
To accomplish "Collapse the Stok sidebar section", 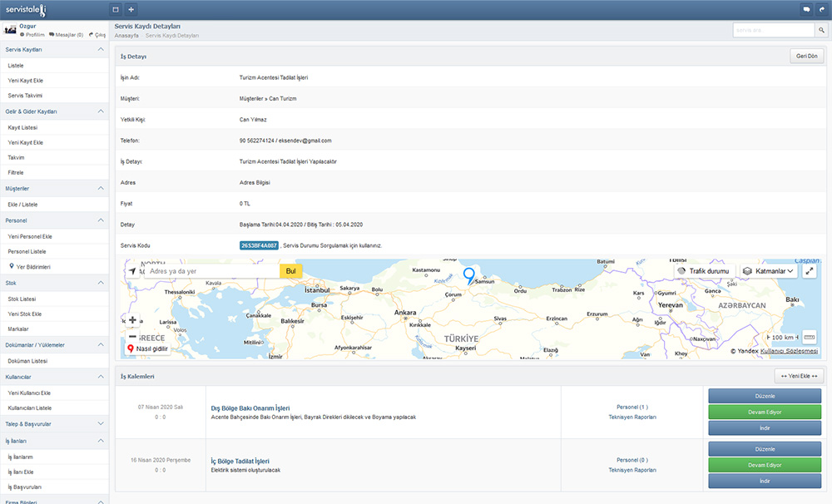I will [x=101, y=283].
